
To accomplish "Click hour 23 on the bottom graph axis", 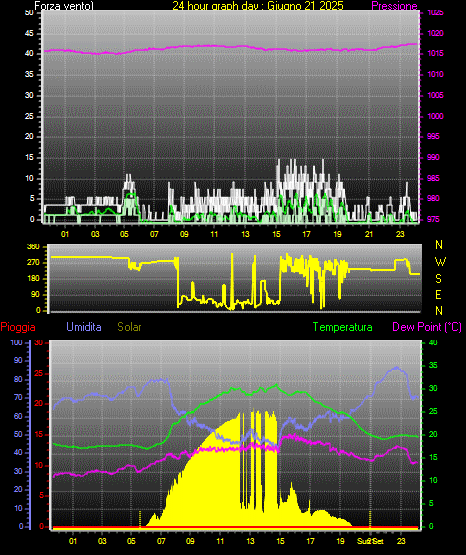I will tap(401, 541).
